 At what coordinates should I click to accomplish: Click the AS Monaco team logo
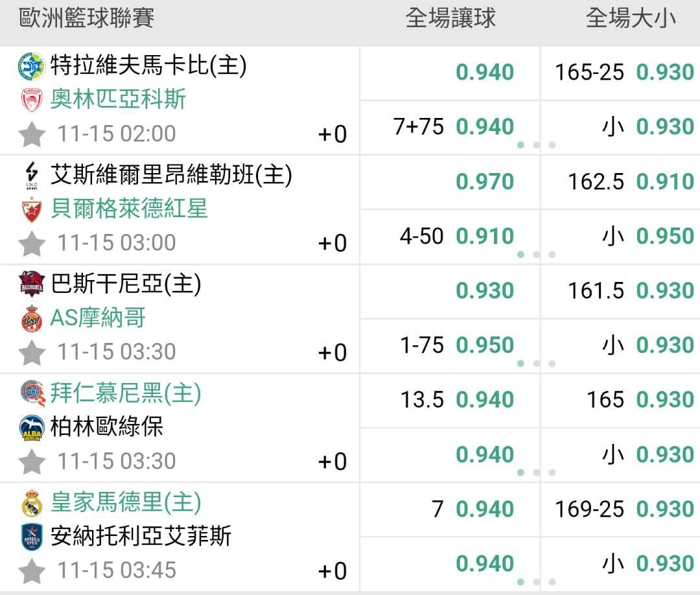coord(31,318)
